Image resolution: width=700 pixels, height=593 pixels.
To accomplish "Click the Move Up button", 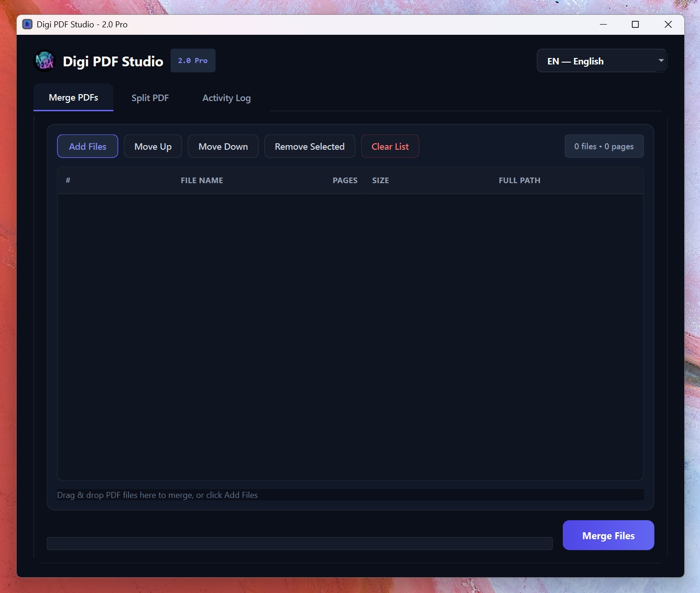I will point(153,147).
